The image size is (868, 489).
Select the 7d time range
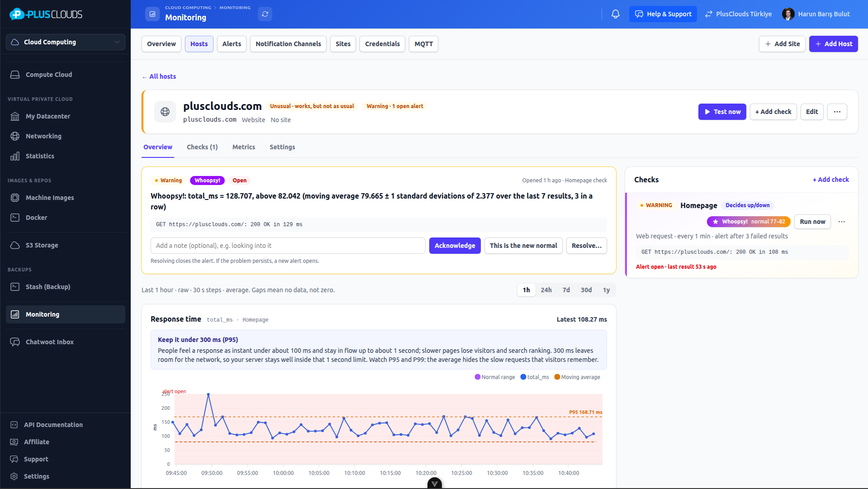point(566,290)
